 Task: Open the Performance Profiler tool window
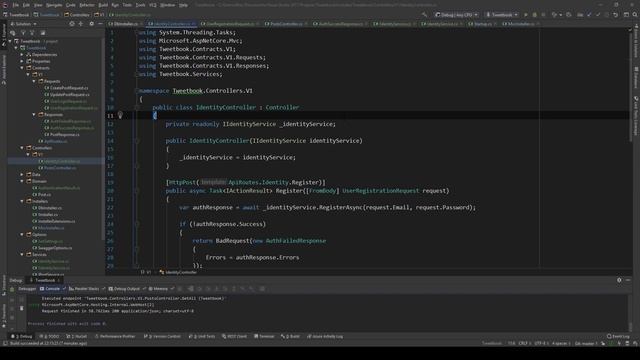[115, 336]
